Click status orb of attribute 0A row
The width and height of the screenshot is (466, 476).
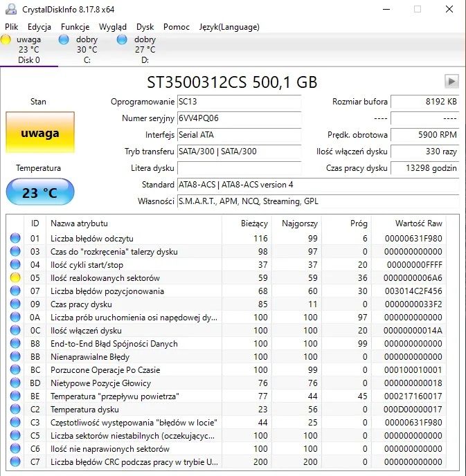[15, 317]
